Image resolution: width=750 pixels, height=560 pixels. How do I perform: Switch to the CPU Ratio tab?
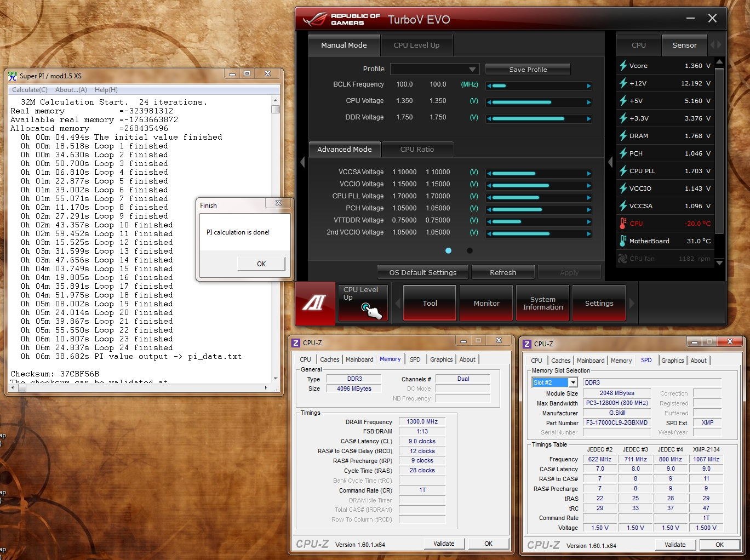click(x=417, y=149)
